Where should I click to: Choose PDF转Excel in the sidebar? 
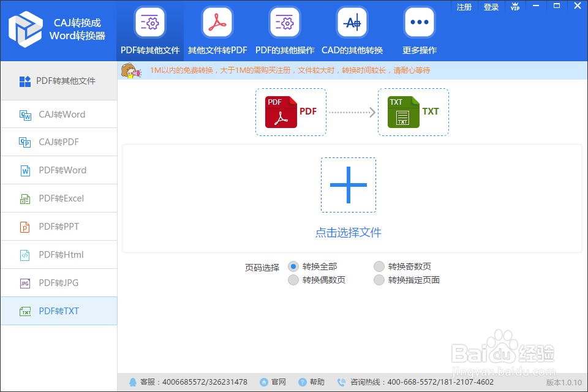(x=59, y=198)
